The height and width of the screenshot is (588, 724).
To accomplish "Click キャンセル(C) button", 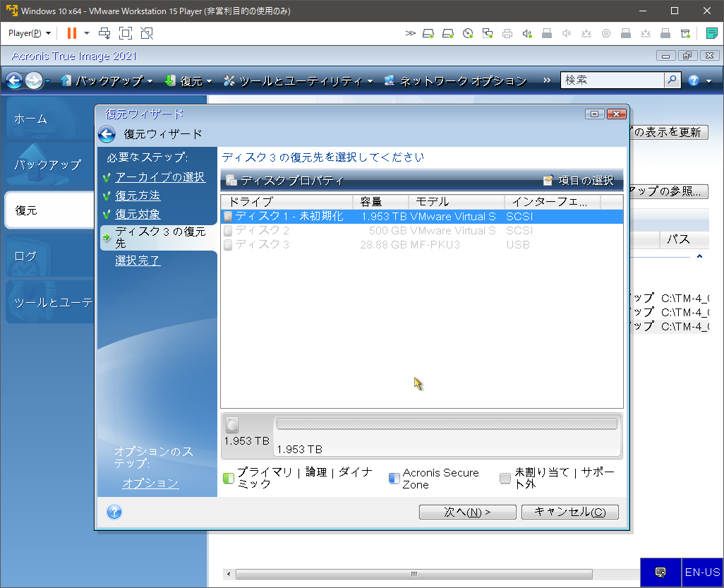I will (x=569, y=512).
